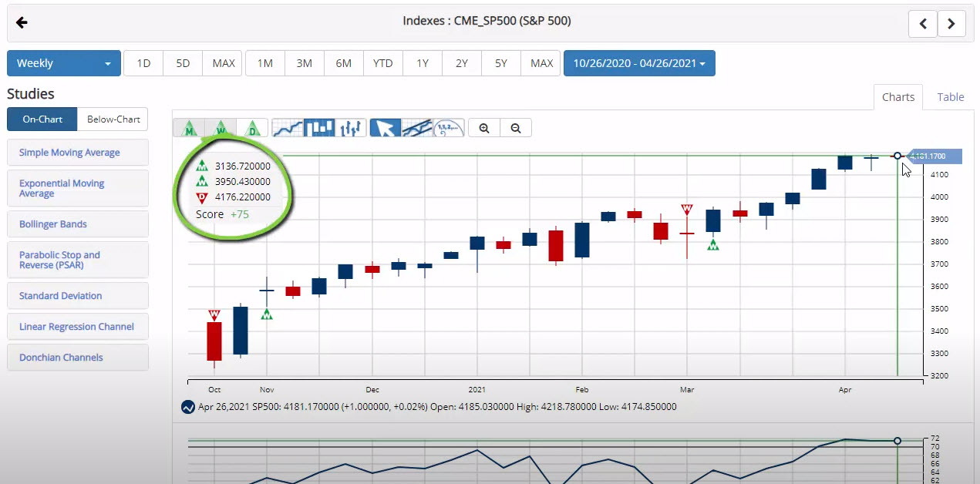Screen dimensions: 980x484
Task: Open the Weekly interval dropdown
Action: (63, 63)
